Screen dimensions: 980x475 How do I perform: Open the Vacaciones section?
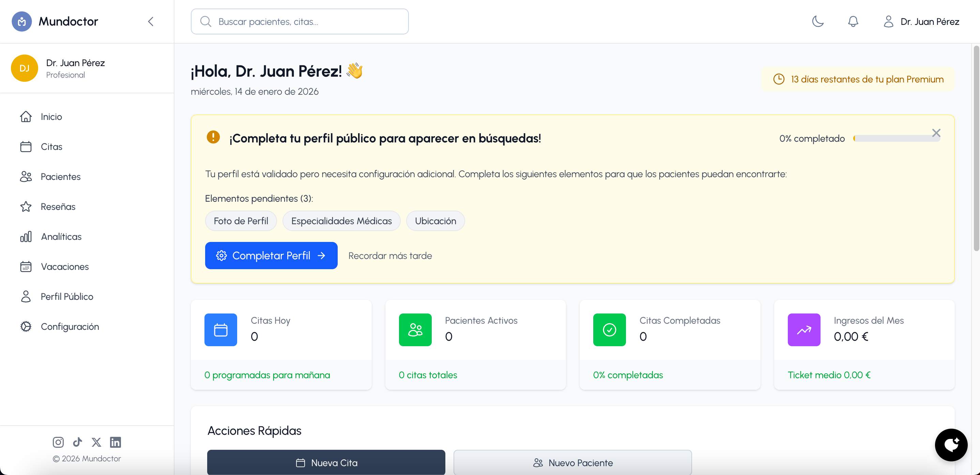[x=65, y=266]
